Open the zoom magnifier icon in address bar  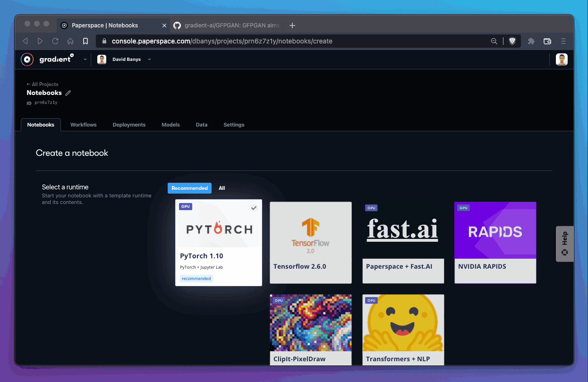point(494,41)
